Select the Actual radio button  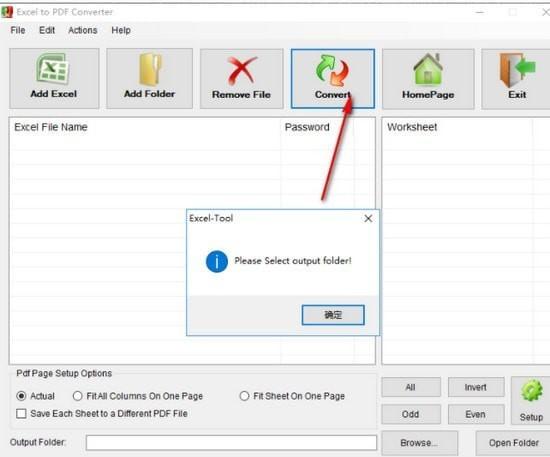click(x=21, y=396)
